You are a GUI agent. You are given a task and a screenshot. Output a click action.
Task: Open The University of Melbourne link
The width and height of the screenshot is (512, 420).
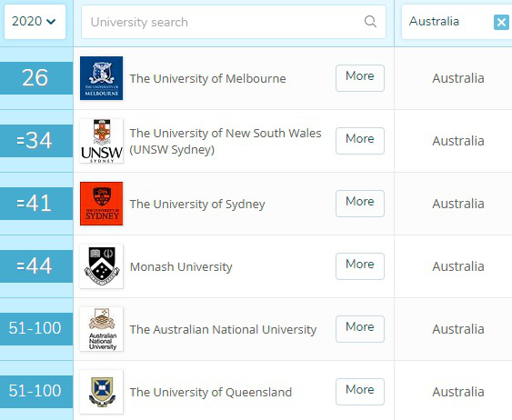point(207,79)
